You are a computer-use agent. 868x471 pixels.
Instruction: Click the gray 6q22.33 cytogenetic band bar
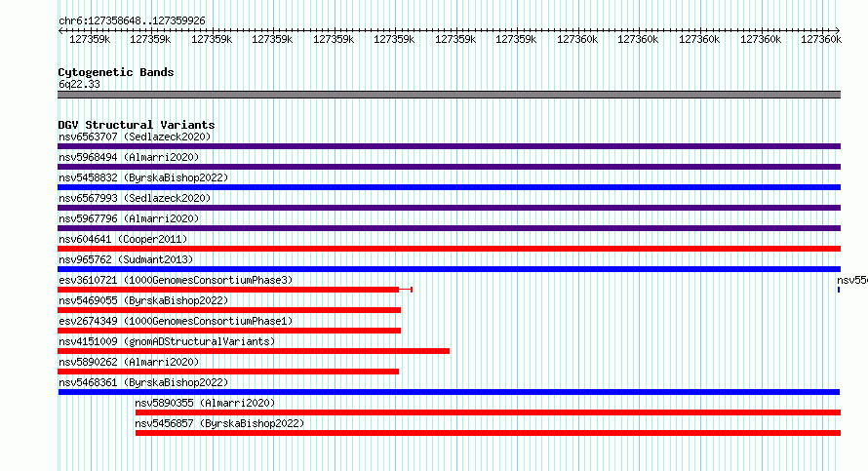click(449, 95)
